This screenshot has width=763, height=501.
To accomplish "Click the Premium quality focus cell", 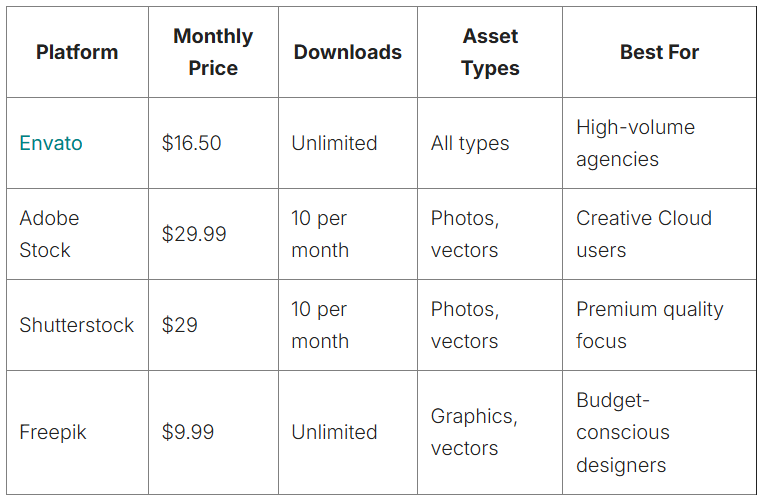I will pyautogui.click(x=649, y=325).
